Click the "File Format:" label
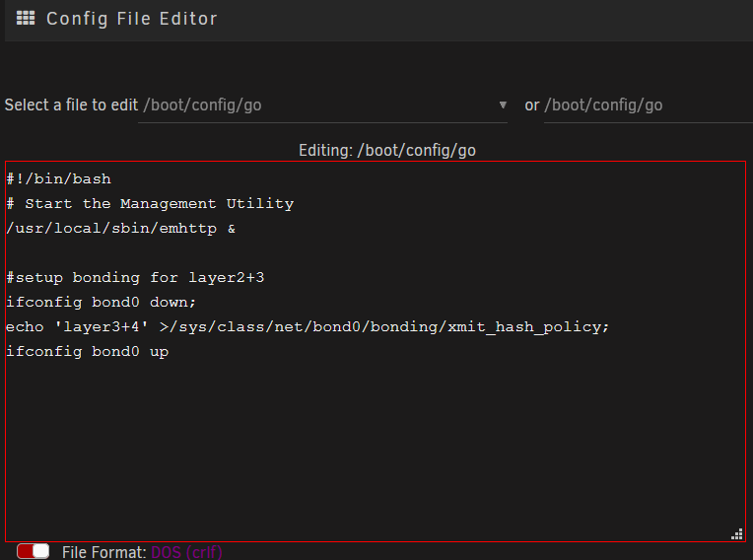This screenshot has height=560, width=753. [x=104, y=552]
